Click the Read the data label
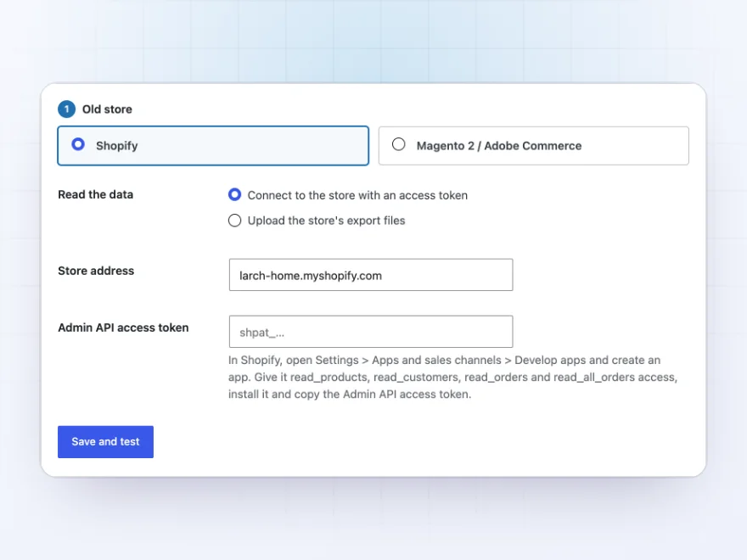 point(96,194)
